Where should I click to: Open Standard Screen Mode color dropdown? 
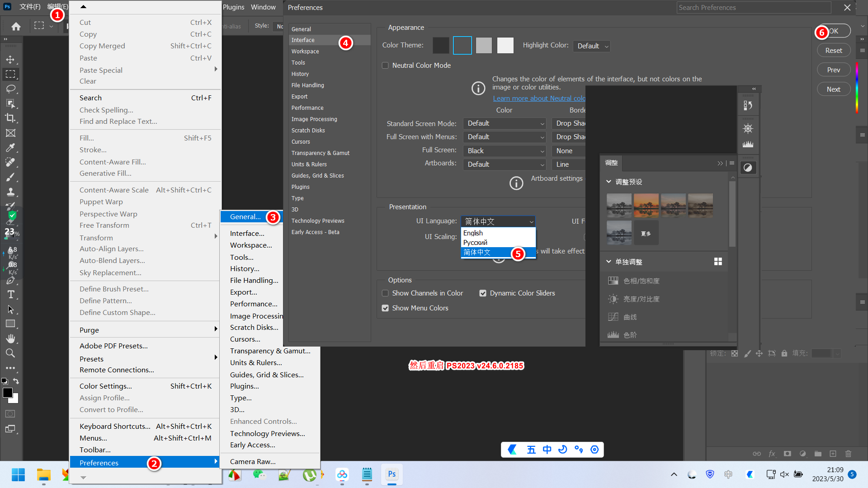click(505, 123)
